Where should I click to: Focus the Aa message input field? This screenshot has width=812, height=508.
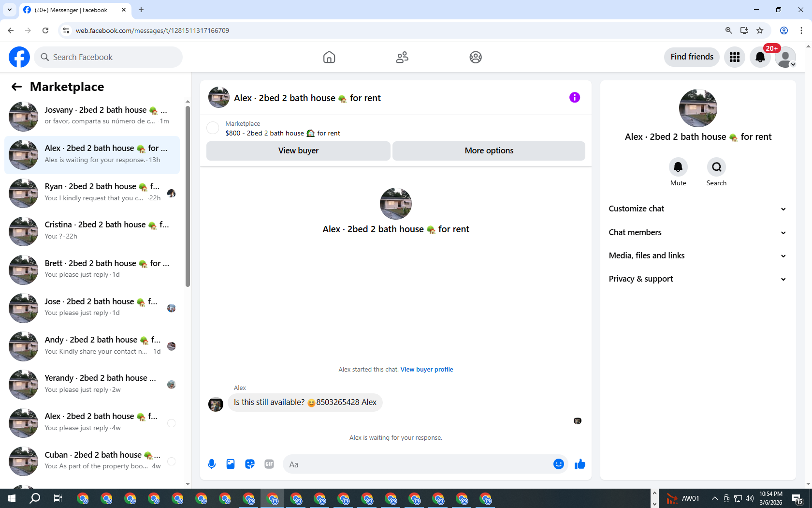418,464
